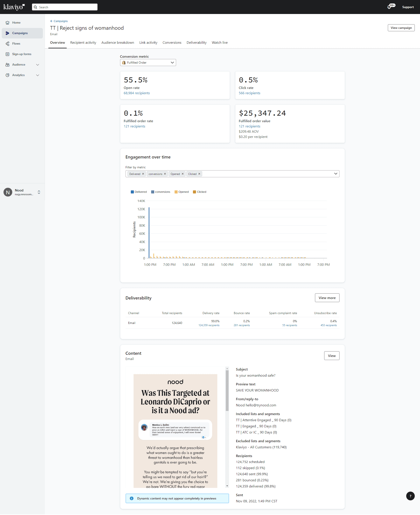This screenshot has width=420, height=515.
Task: Toggle Clicked series in chart legend
Action: pyautogui.click(x=199, y=192)
